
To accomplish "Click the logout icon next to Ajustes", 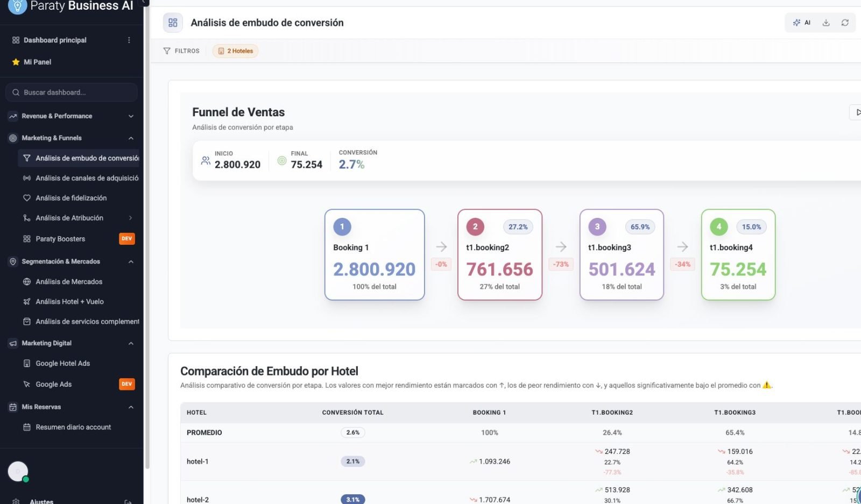I will (128, 502).
